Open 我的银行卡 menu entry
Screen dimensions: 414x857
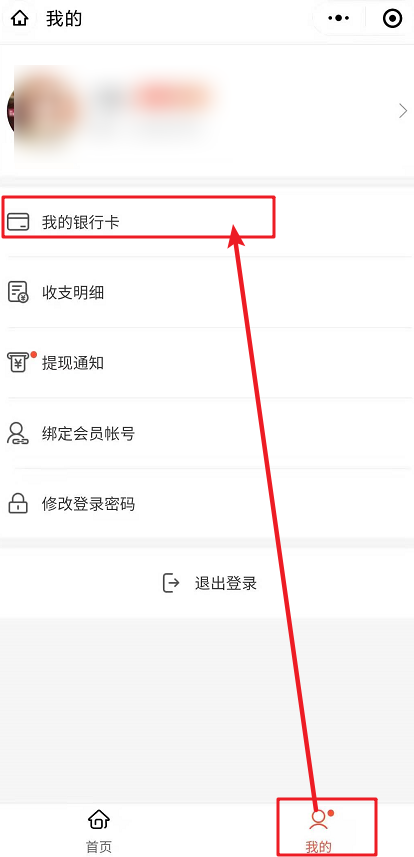pos(207,221)
